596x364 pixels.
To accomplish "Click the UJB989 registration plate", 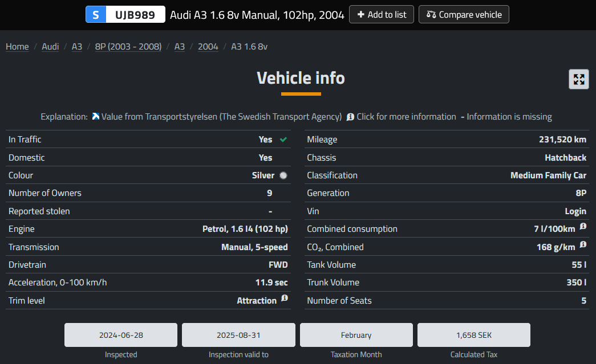I will coord(125,14).
